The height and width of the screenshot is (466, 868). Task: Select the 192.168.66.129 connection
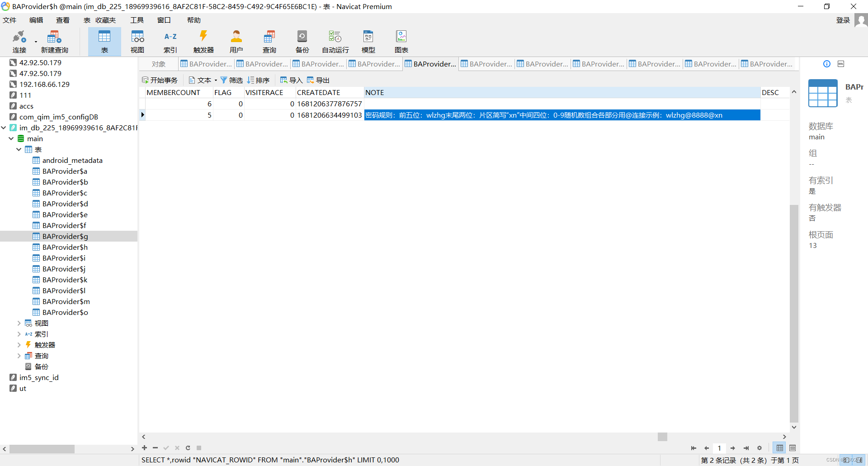pyautogui.click(x=44, y=84)
